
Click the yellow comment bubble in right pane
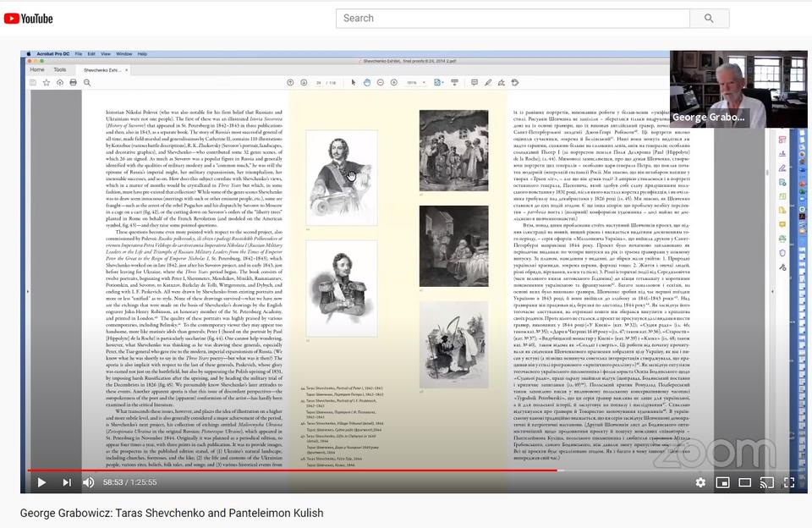click(782, 224)
